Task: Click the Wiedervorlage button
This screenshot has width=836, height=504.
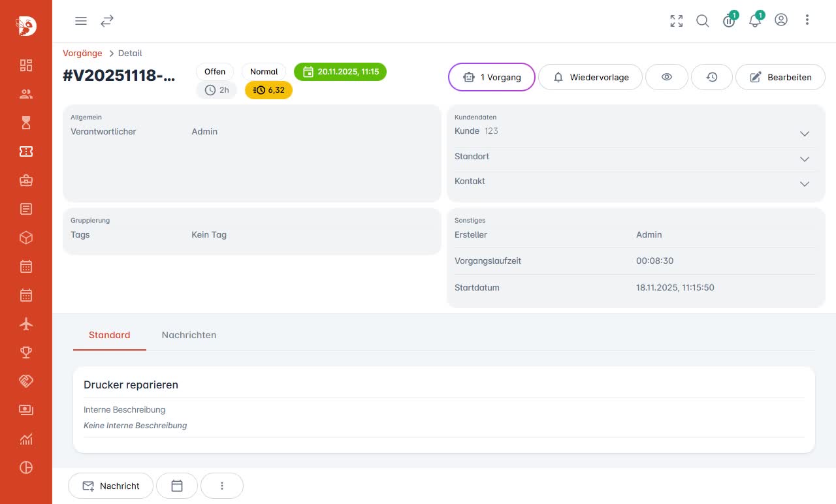Action: 590,77
